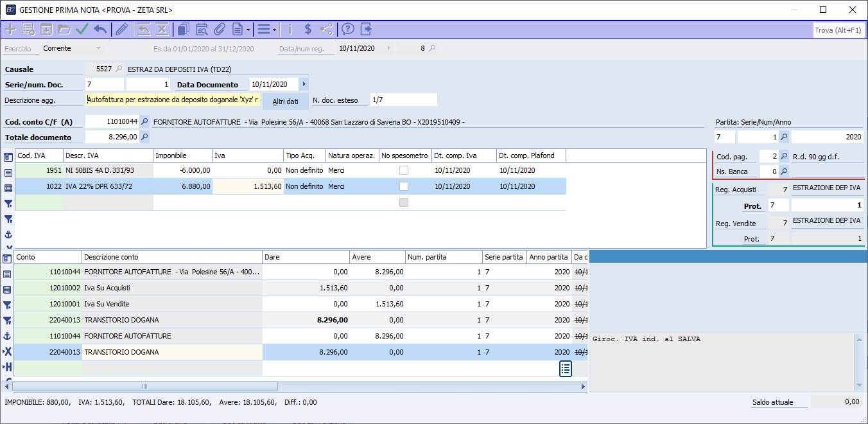Click the Descrizione conto column header
Screen dimensions: 868x424
[x=171, y=257]
